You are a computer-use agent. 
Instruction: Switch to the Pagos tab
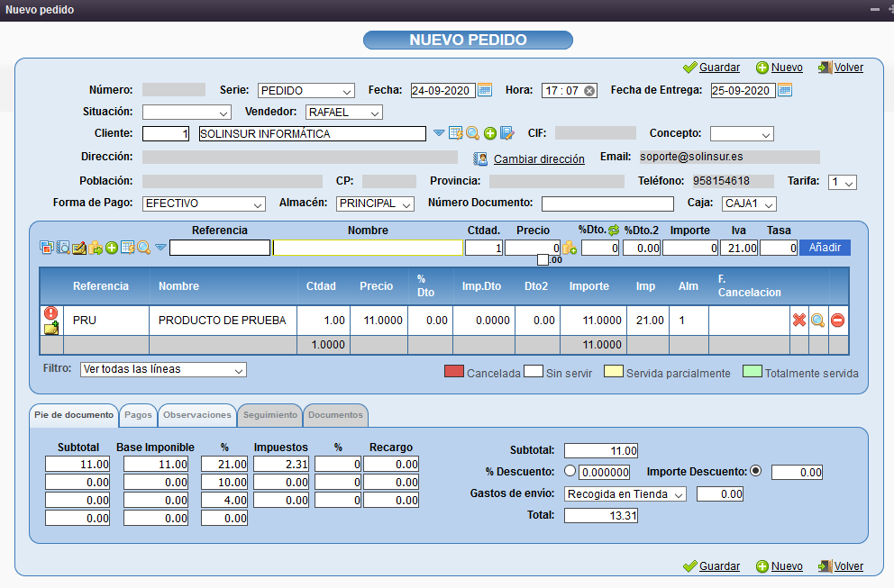coord(138,415)
